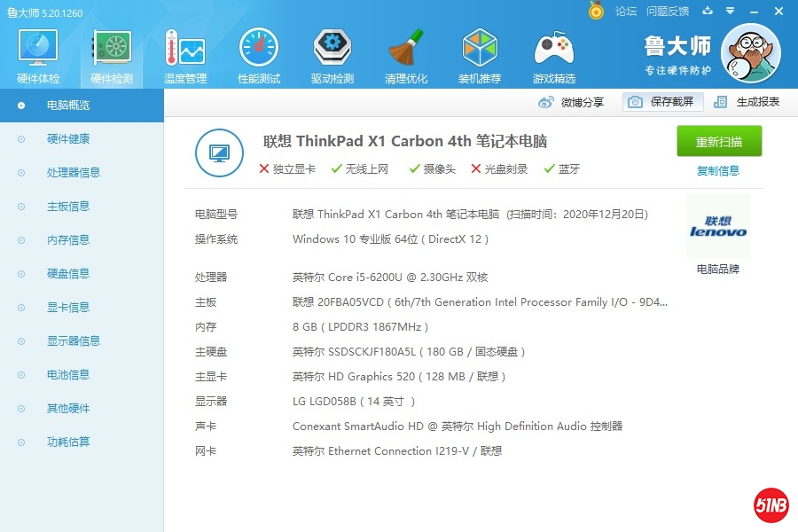Screen dimensions: 798x532
Task: Switch to 电池信息 battery info
Action: click(68, 375)
